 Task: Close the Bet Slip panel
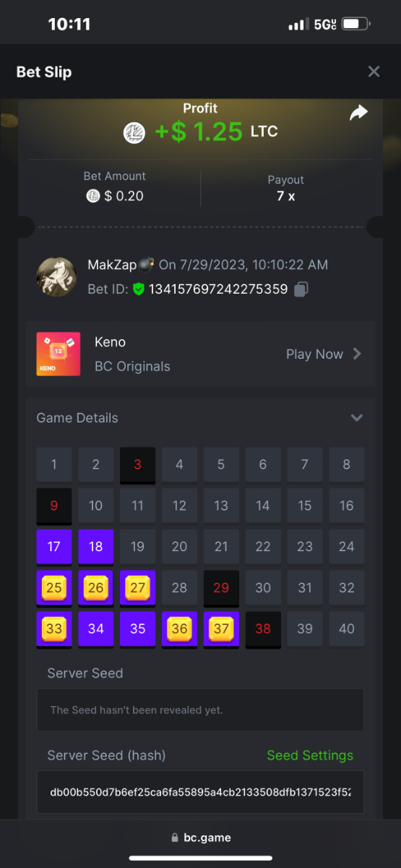374,72
